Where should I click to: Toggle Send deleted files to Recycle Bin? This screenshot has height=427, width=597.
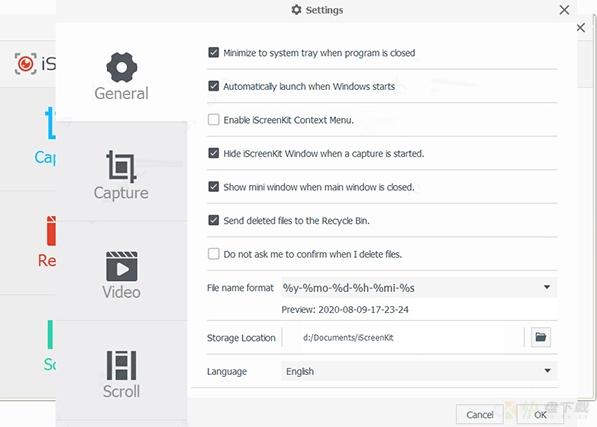click(x=214, y=220)
